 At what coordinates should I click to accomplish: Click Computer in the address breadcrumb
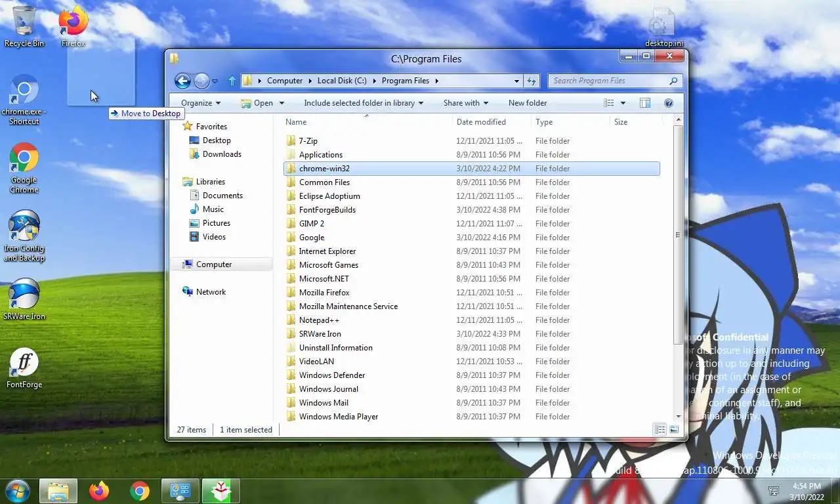tap(285, 81)
